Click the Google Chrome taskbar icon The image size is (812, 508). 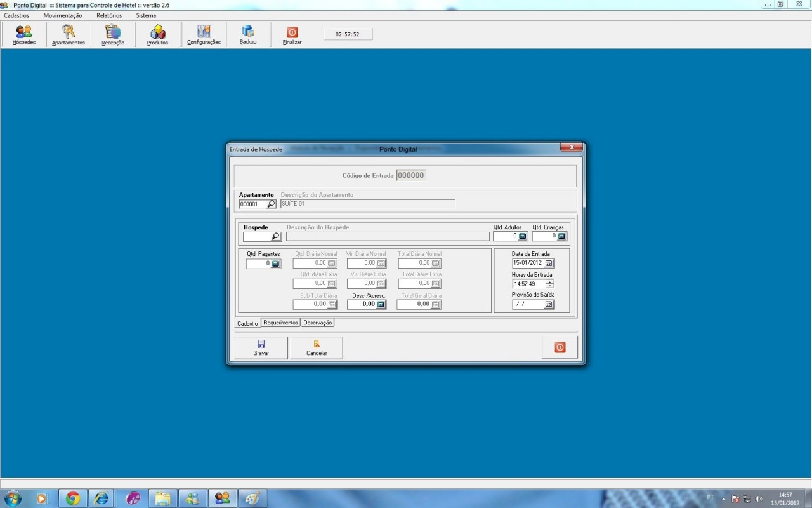tap(71, 498)
